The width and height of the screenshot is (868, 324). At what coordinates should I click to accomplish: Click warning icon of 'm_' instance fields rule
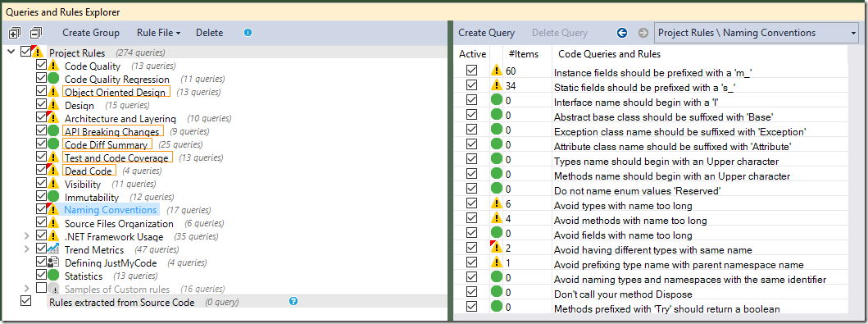[x=497, y=71]
